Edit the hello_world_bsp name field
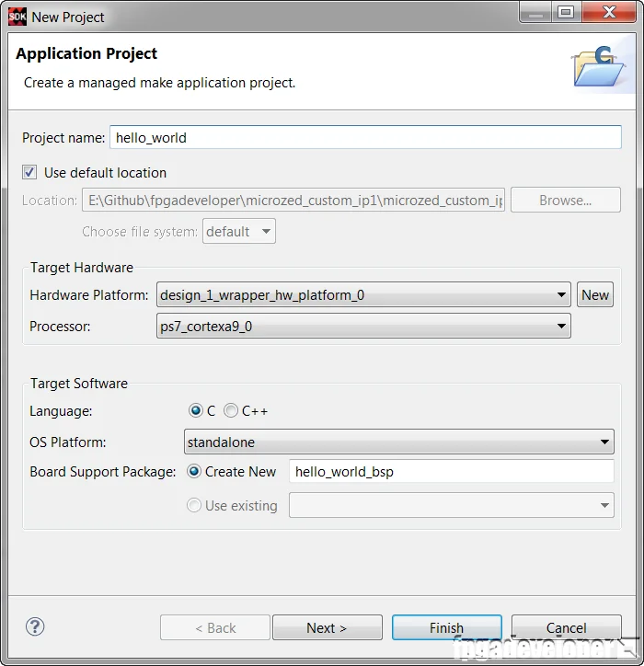Image resolution: width=644 pixels, height=666 pixels. coord(451,472)
